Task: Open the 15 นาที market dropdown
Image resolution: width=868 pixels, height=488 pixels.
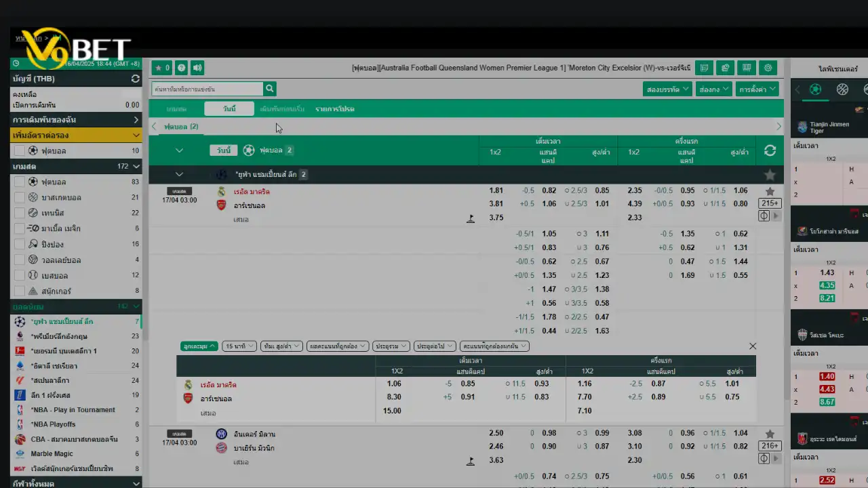Action: coord(240,346)
